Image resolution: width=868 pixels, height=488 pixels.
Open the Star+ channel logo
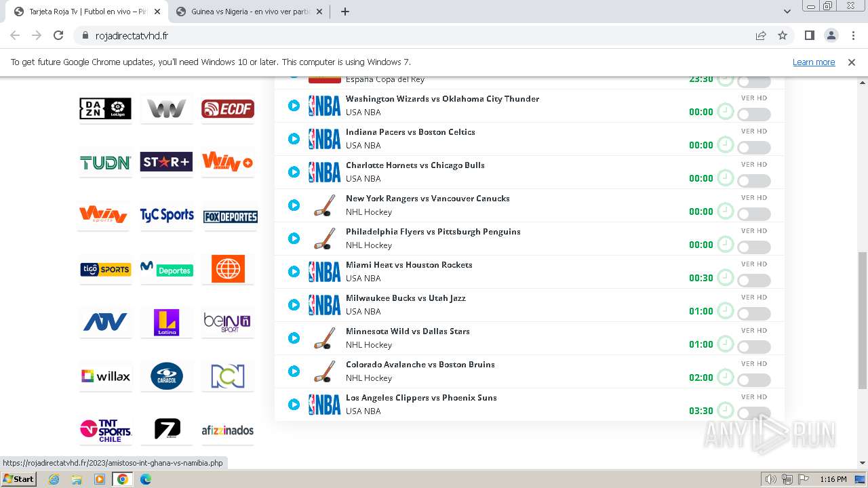pos(166,162)
